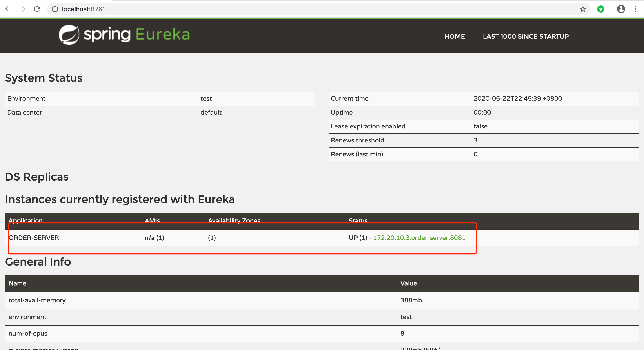
Task: Bookmark this page with star icon
Action: coord(583,9)
